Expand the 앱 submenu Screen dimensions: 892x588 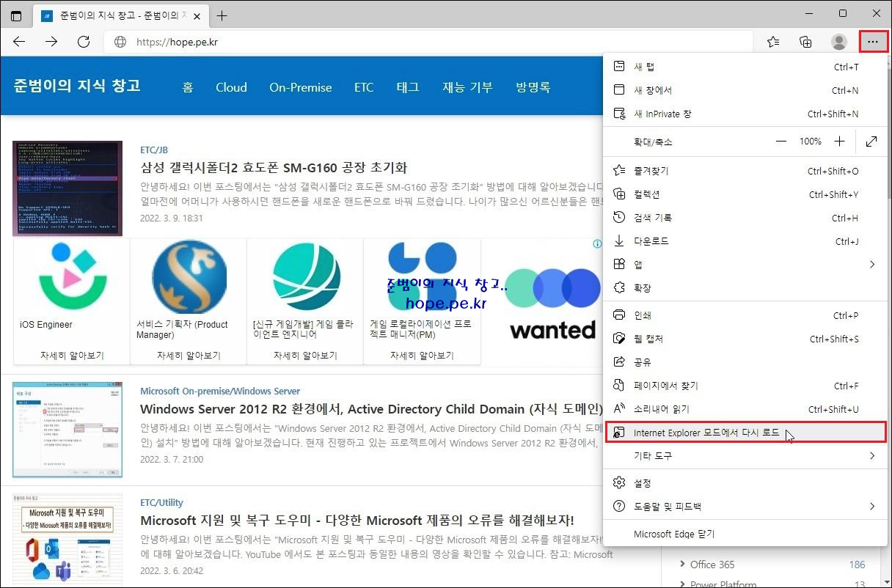[x=745, y=265]
